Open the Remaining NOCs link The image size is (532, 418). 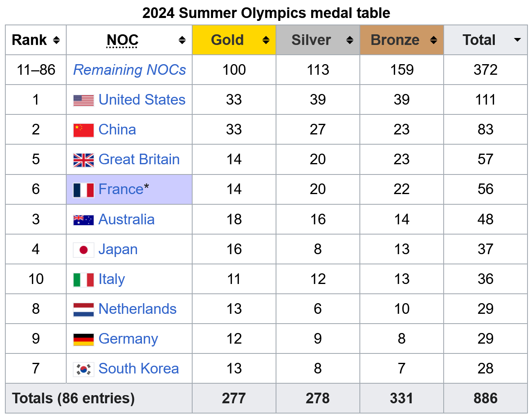point(130,70)
